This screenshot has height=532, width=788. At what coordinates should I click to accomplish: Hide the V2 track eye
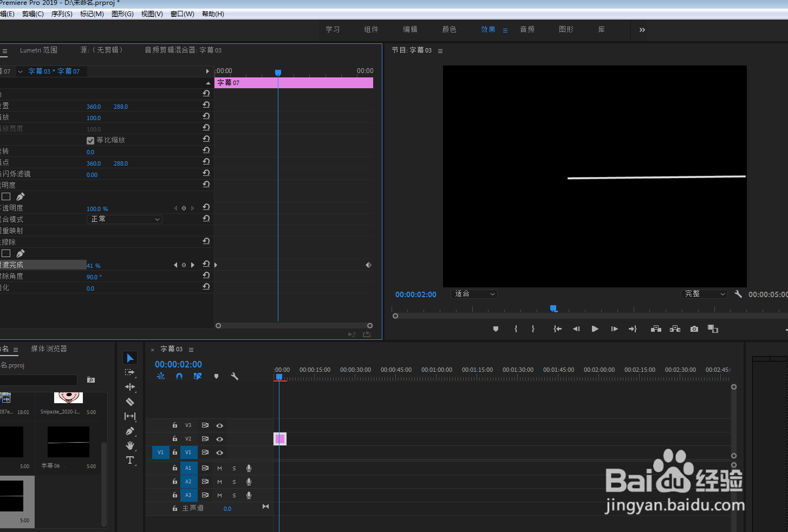[220, 439]
